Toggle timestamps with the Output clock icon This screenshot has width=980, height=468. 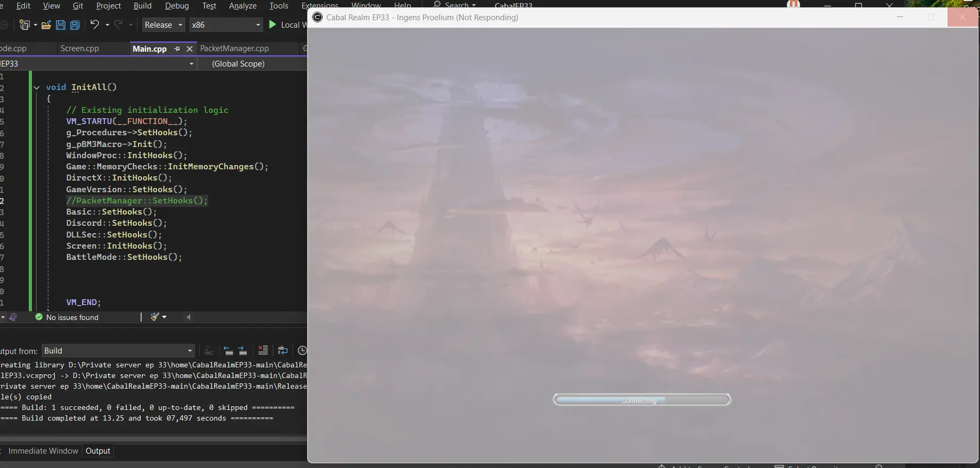[x=302, y=350]
